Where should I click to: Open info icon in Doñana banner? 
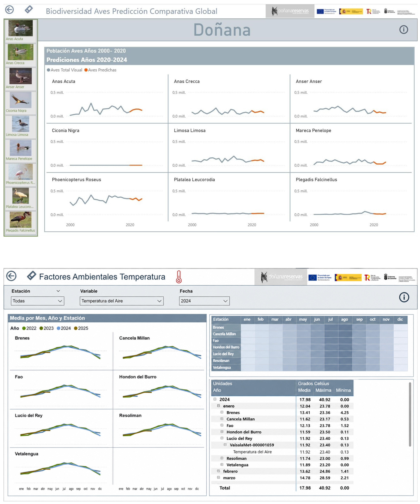(x=403, y=30)
